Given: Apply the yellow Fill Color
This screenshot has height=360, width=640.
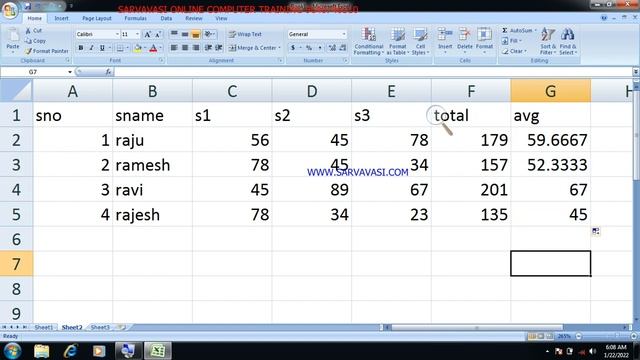Looking at the screenshot, I should pos(138,48).
